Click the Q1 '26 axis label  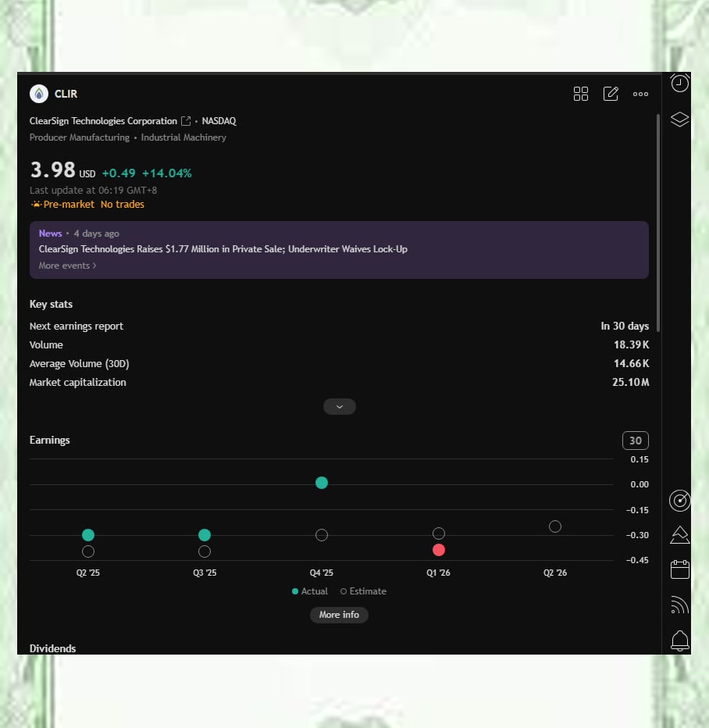(x=439, y=573)
